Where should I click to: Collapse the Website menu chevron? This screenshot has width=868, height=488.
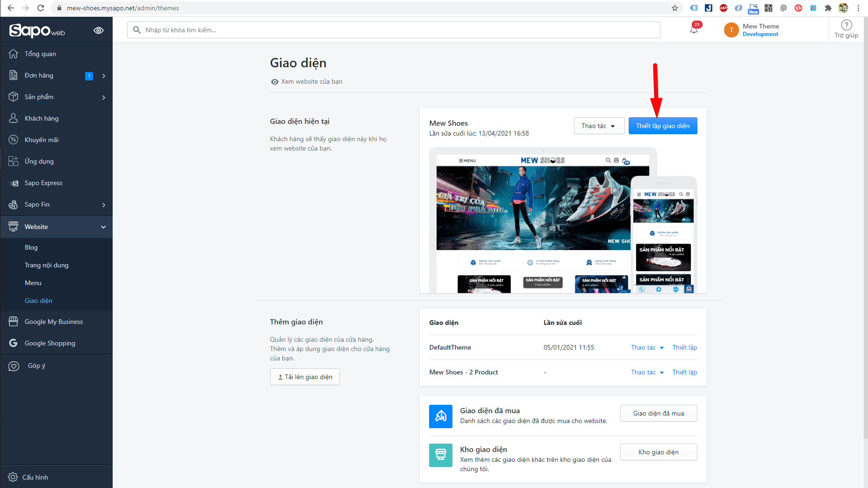pos(103,227)
